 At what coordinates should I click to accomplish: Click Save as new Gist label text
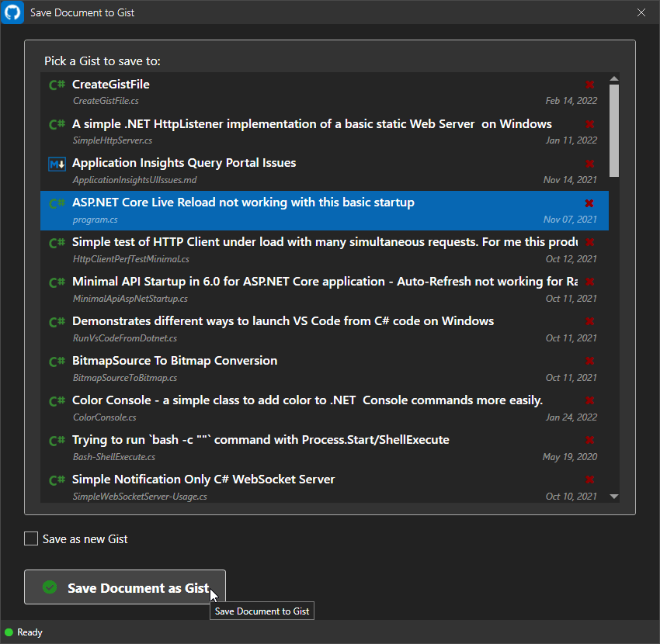[85, 538]
